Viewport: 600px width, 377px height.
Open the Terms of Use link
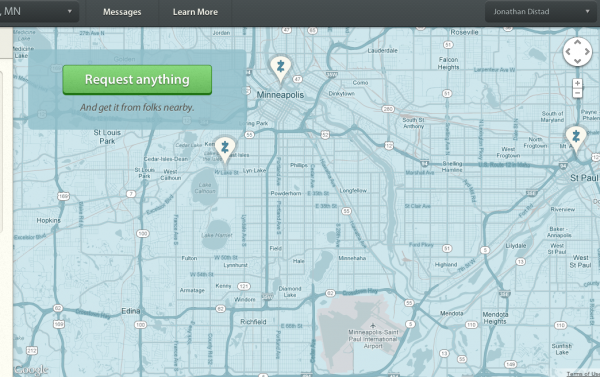[x=583, y=374]
